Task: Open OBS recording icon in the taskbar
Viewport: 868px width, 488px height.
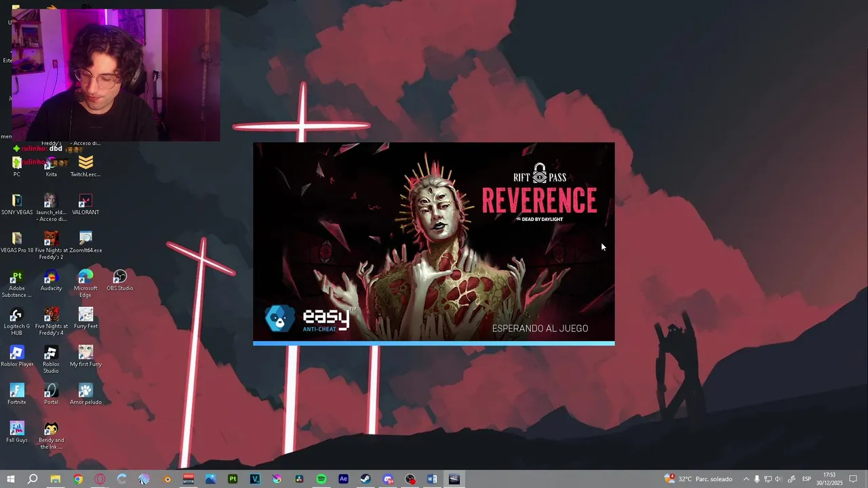Action: [x=410, y=479]
